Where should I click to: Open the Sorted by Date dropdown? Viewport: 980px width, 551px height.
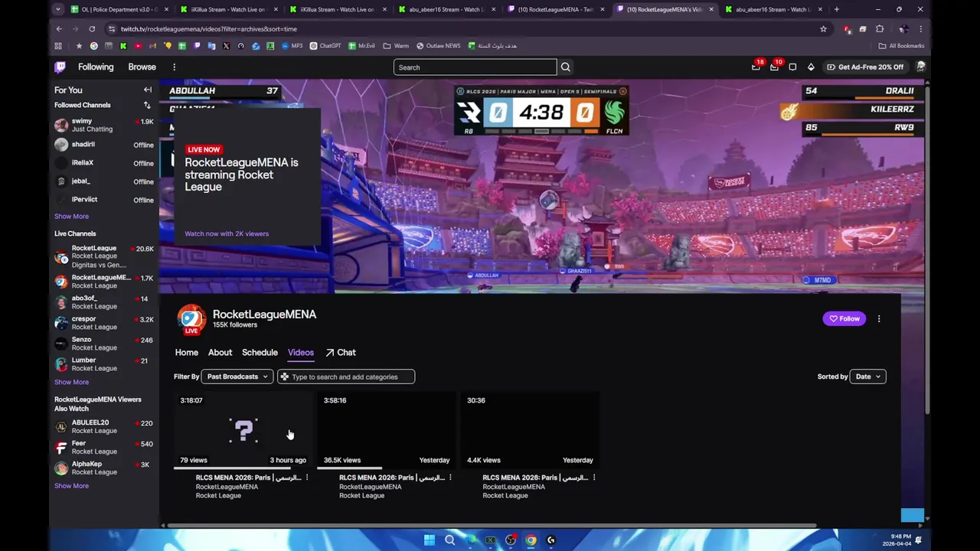point(868,377)
